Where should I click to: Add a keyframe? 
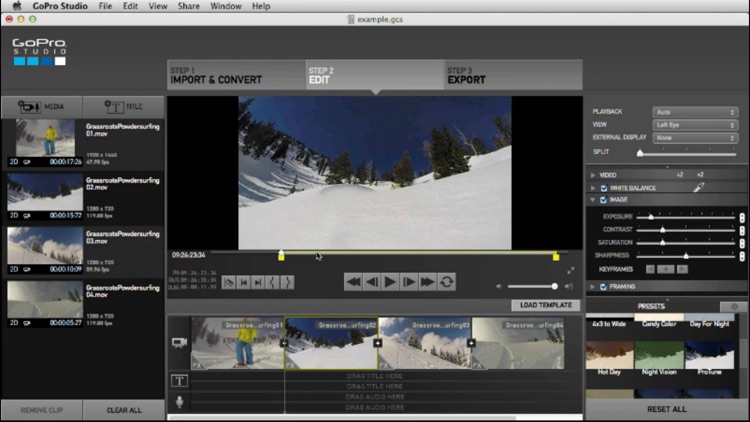pyautogui.click(x=666, y=269)
